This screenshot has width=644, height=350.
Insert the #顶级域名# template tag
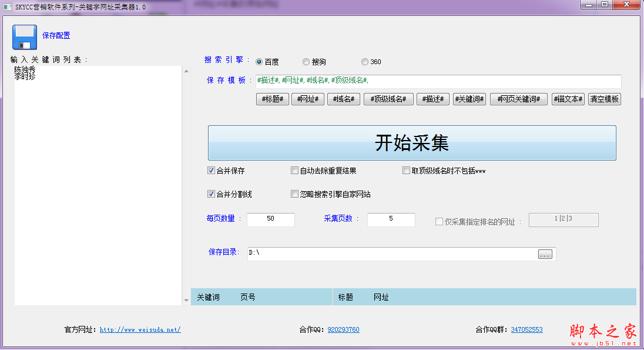tap(388, 99)
